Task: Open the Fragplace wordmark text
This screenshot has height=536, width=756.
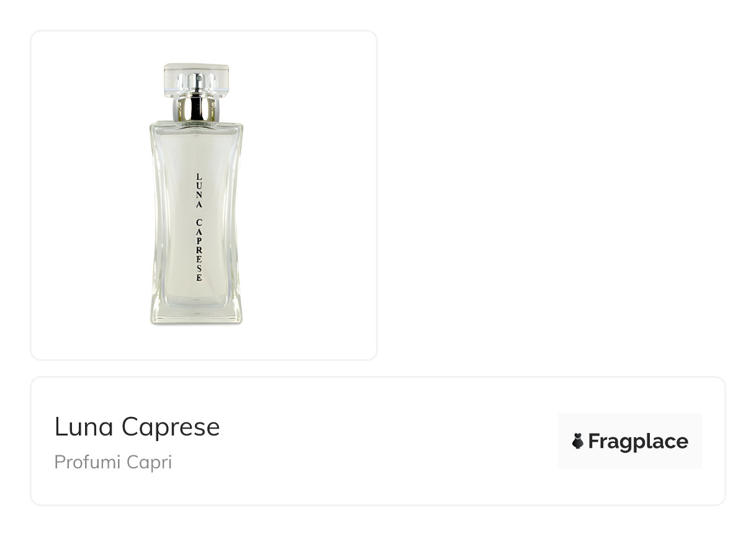Action: pyautogui.click(x=638, y=442)
